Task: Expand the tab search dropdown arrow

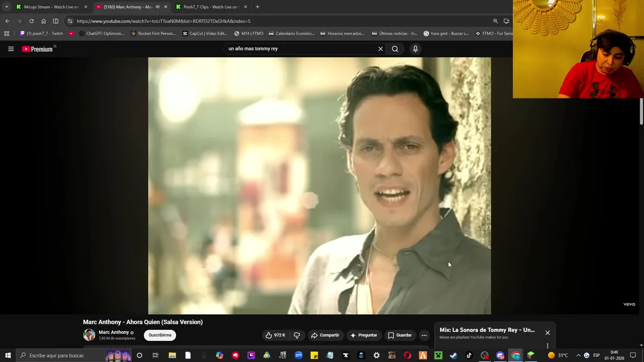Action: (6, 7)
